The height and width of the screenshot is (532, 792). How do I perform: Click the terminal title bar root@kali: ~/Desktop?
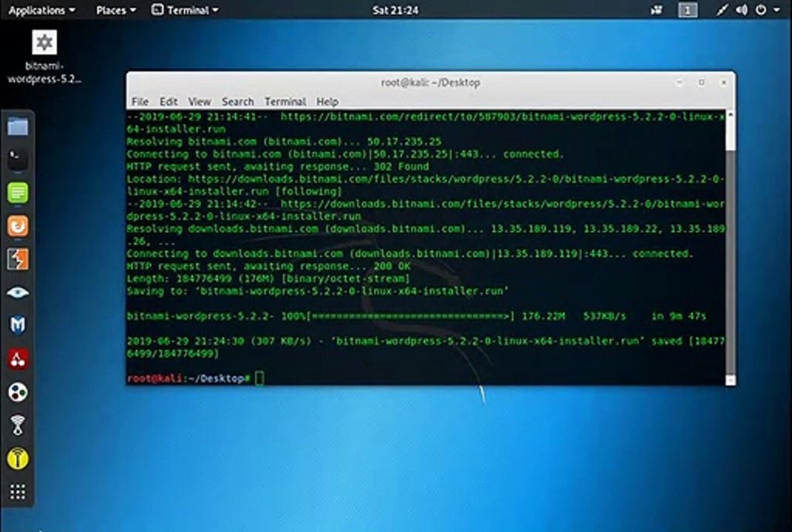(430, 82)
